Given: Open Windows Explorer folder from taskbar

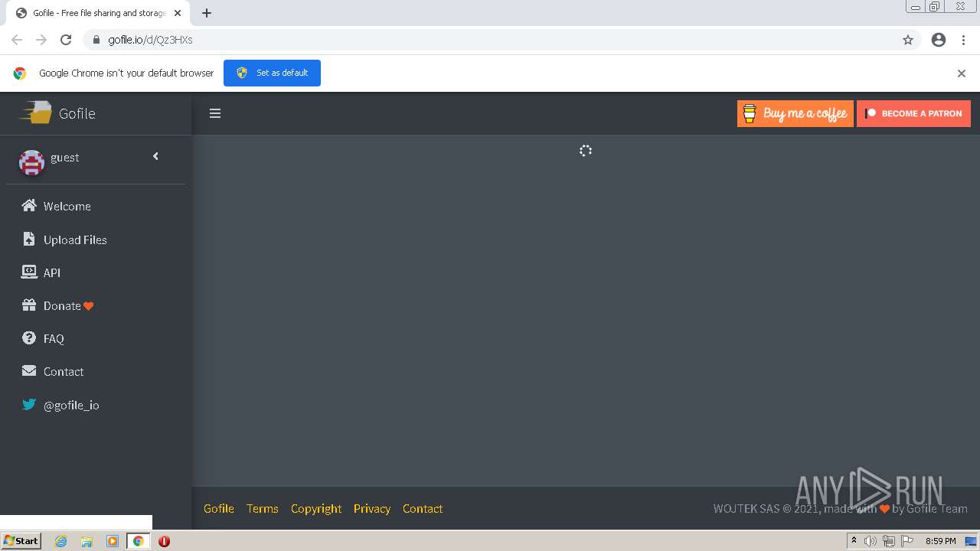Looking at the screenshot, I should coord(87,541).
